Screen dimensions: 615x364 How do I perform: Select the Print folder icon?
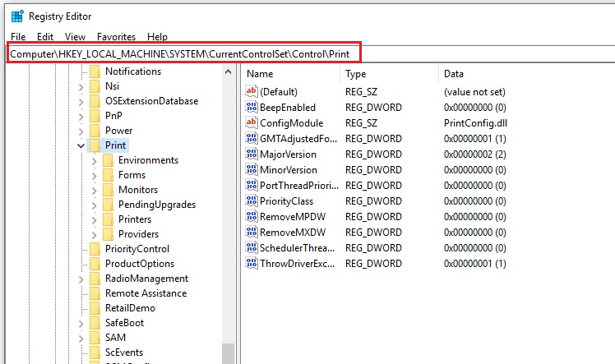tap(95, 145)
